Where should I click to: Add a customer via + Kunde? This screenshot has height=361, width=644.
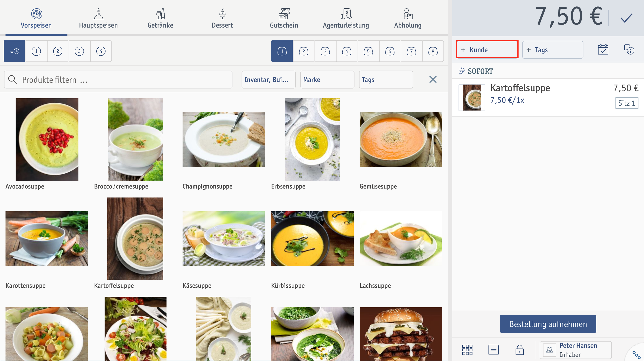pyautogui.click(x=487, y=50)
